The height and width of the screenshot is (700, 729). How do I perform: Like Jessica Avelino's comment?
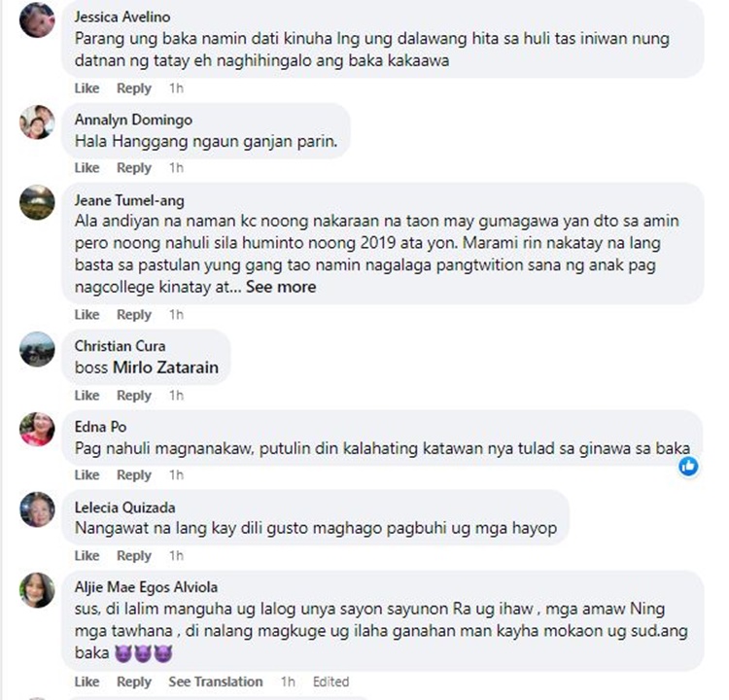[87, 87]
